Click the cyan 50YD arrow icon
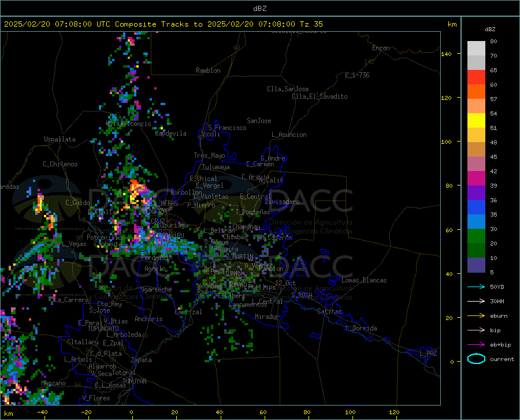520x420 pixels. pyautogui.click(x=476, y=287)
